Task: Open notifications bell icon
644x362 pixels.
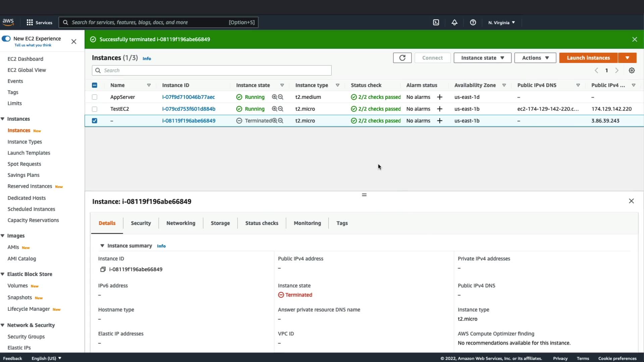Action: point(454,22)
